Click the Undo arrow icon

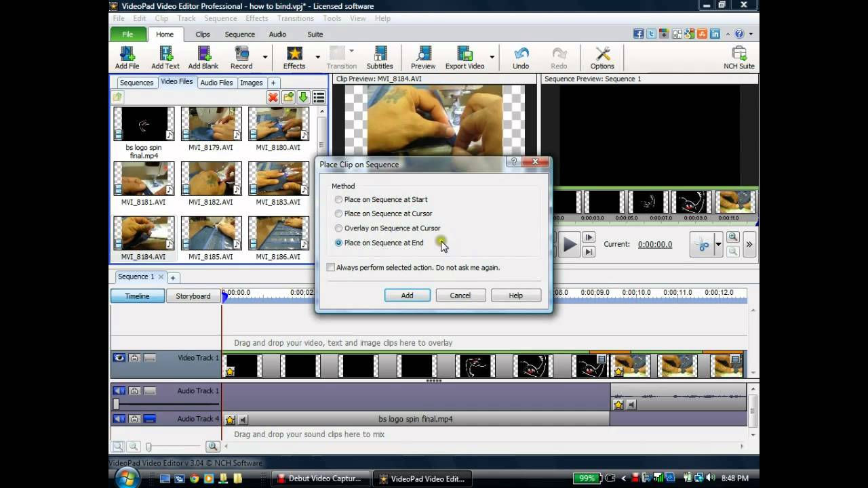click(521, 54)
